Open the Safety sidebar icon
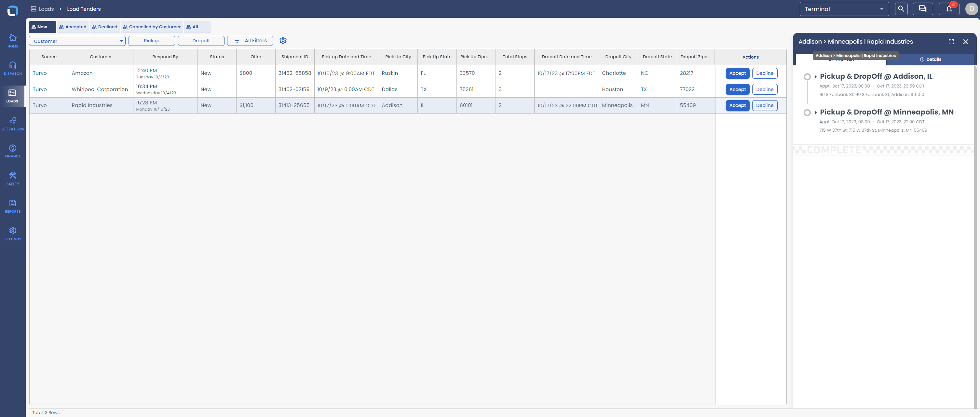The height and width of the screenshot is (417, 980). click(x=13, y=179)
